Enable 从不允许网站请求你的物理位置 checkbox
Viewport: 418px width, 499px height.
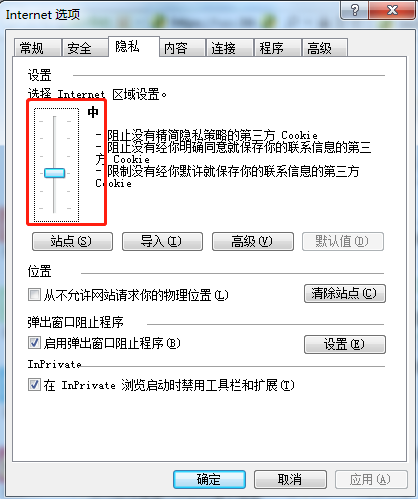[x=34, y=295]
